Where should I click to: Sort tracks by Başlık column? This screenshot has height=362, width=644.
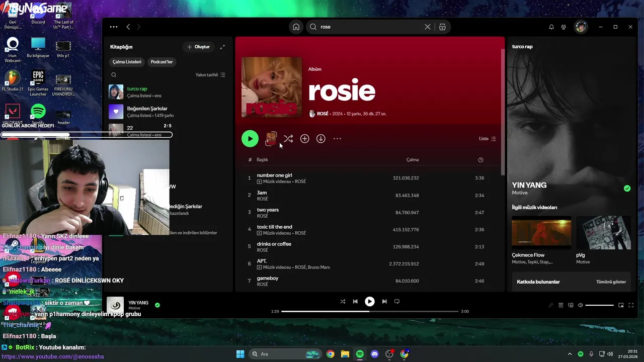pyautogui.click(x=262, y=160)
